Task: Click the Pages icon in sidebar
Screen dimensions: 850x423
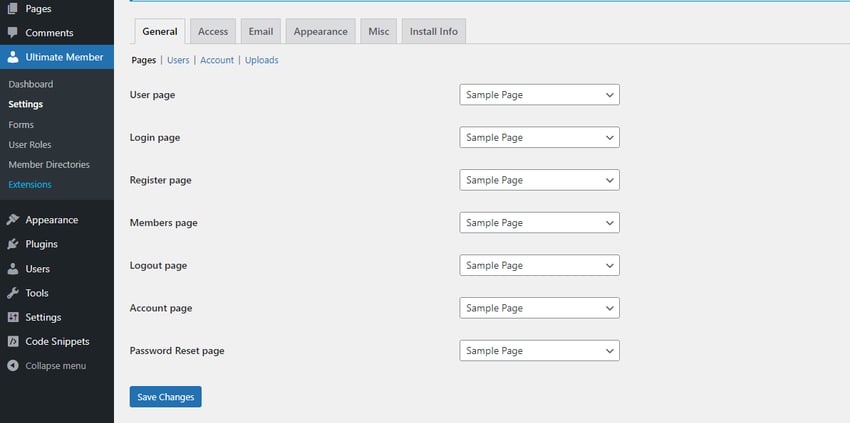Action: 13,8
